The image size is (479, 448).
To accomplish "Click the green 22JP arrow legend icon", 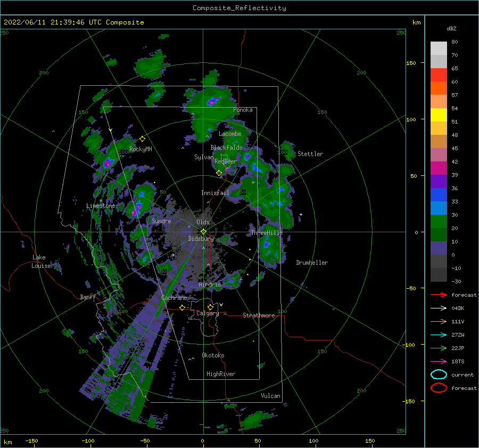I will pyautogui.click(x=439, y=348).
